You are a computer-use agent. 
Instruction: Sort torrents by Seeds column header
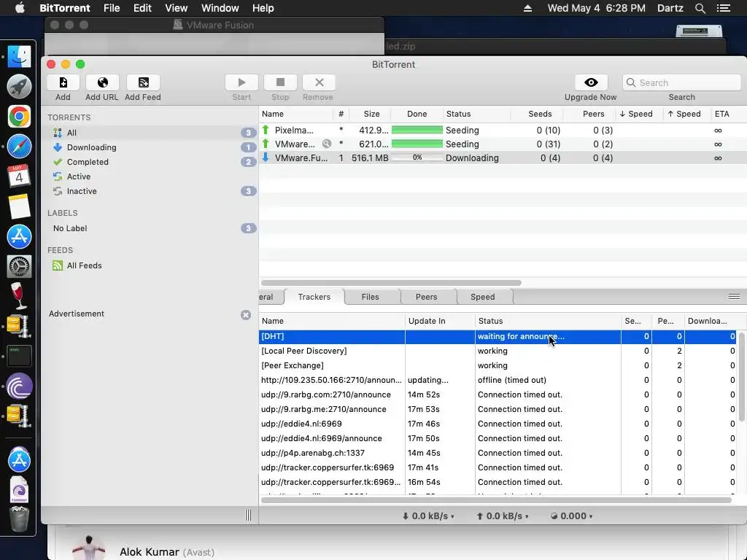[538, 114]
